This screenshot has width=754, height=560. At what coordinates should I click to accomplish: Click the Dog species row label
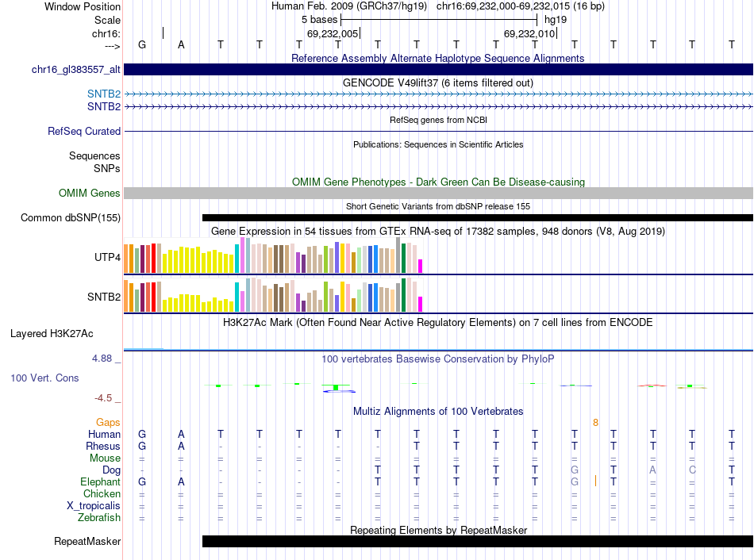[112, 470]
